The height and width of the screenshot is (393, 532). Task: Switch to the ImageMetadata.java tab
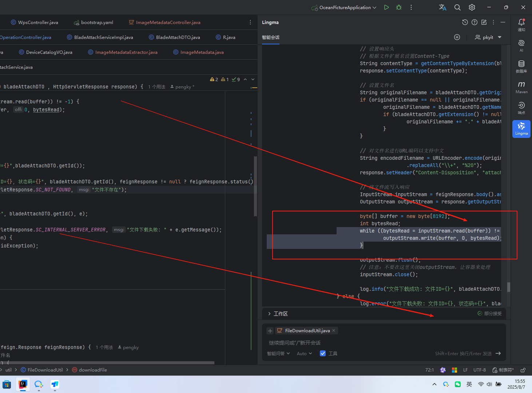pos(199,52)
